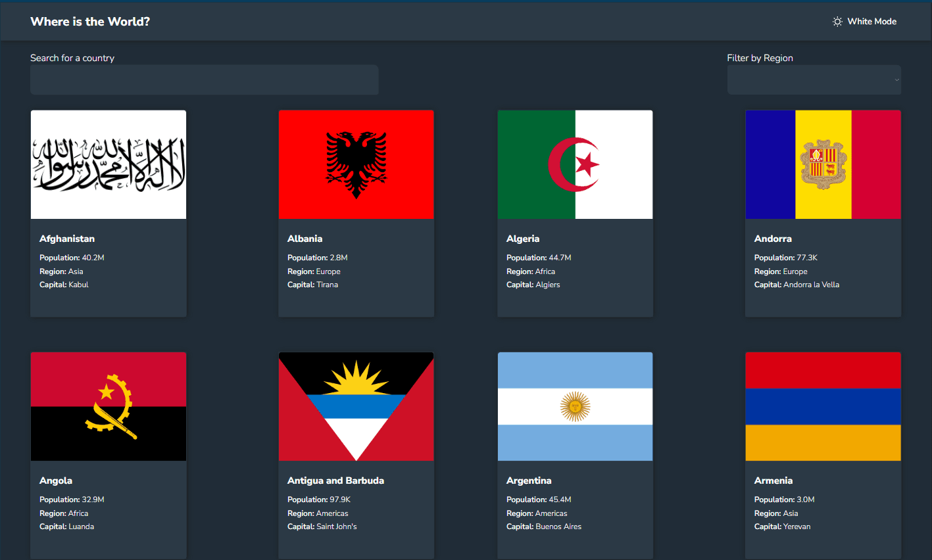Click the Armenia flag image
The image size is (932, 560).
823,406
